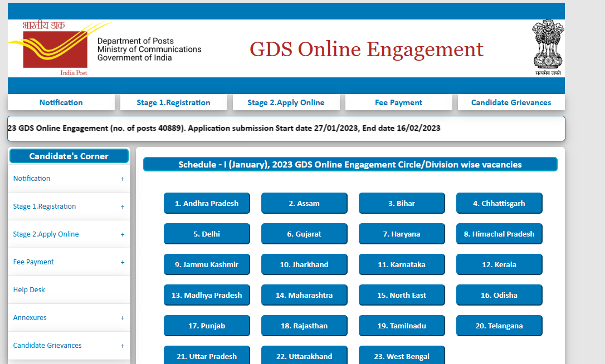
Task: Select 5. Delhi vacancies
Action: click(x=207, y=234)
